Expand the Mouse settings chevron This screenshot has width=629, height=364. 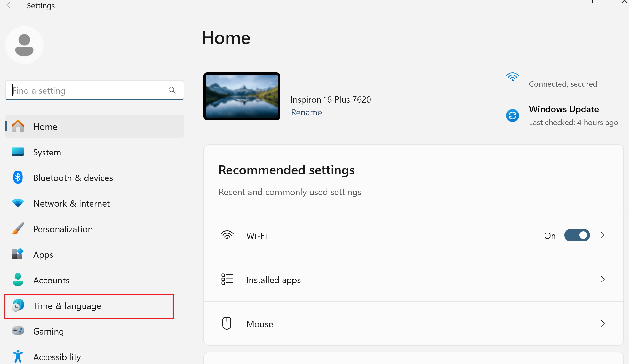pyautogui.click(x=603, y=323)
